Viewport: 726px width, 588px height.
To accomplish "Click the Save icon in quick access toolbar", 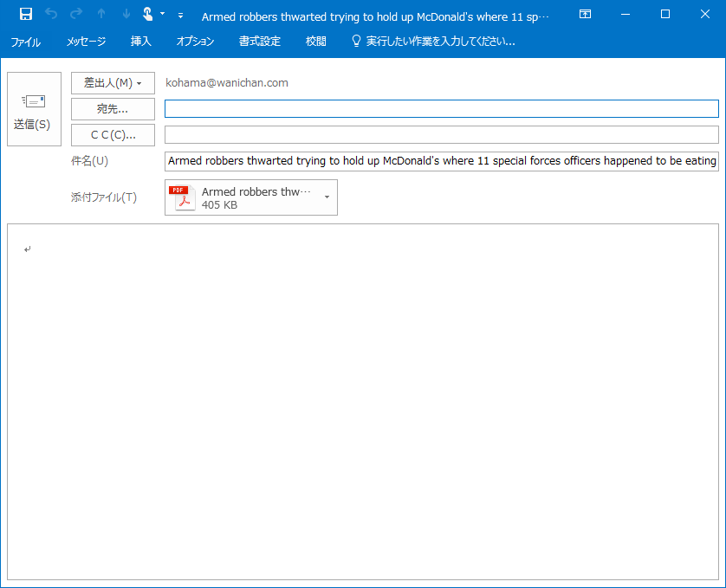I will click(x=26, y=15).
